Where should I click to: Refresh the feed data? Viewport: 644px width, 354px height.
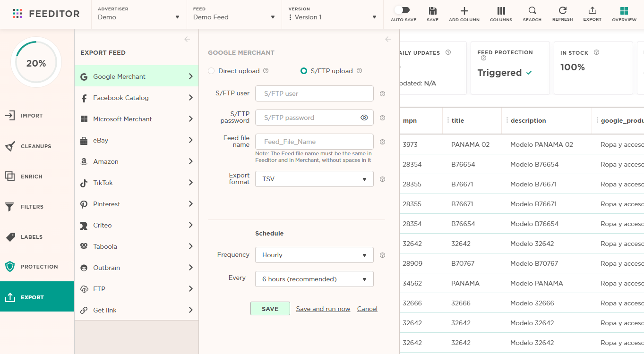(562, 10)
